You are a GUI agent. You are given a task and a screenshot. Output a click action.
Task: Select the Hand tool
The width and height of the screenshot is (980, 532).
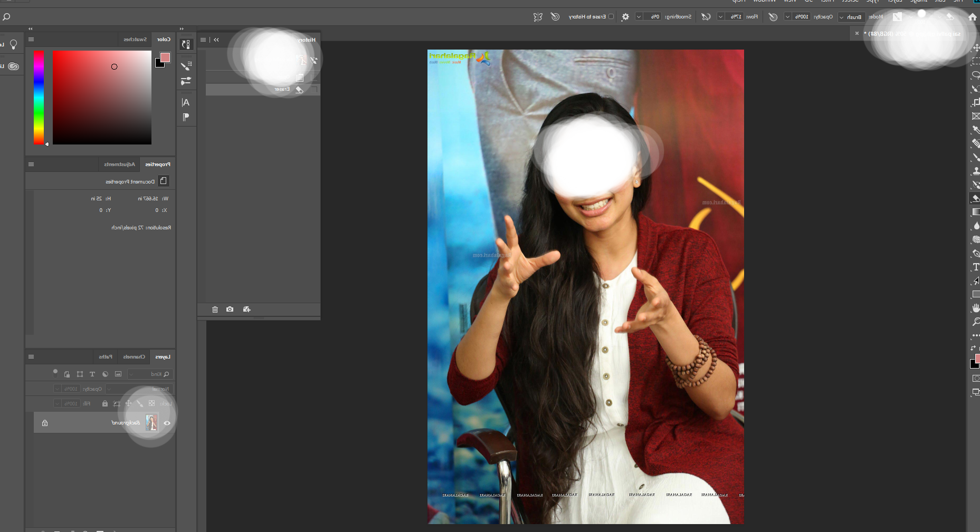point(975,308)
